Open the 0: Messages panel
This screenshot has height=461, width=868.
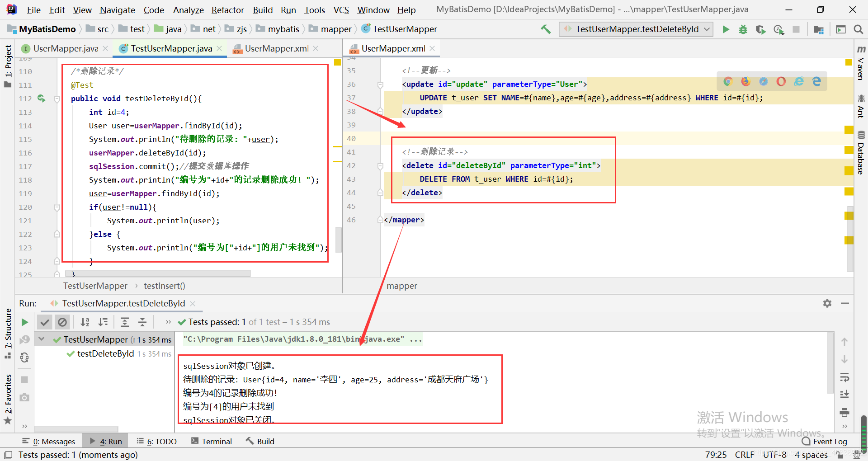(x=48, y=442)
